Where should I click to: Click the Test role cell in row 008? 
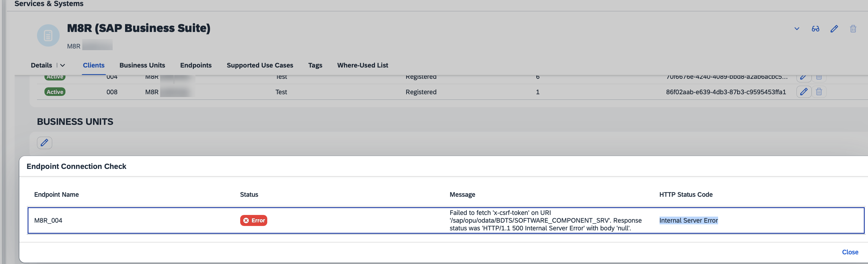coord(281,92)
